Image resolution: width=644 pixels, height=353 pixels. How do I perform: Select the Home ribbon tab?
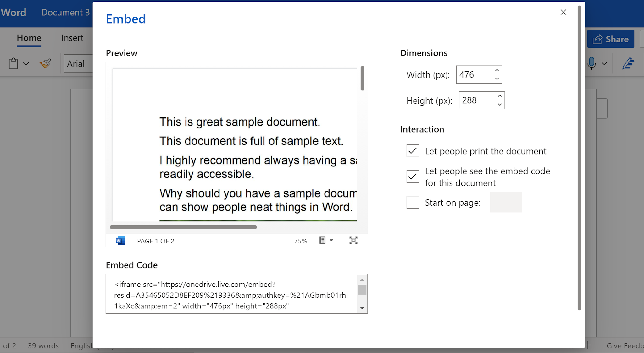[29, 38]
